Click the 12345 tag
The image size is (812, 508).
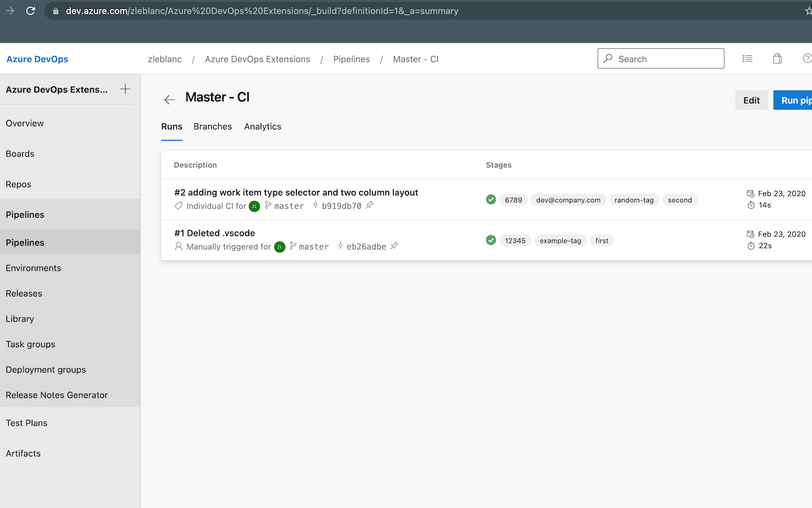pos(515,241)
